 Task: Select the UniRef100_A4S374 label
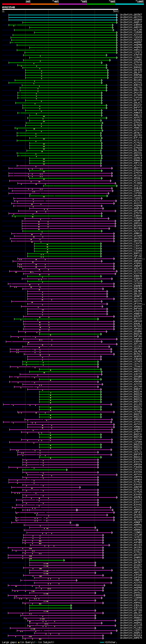pyautogui.click(x=131, y=301)
